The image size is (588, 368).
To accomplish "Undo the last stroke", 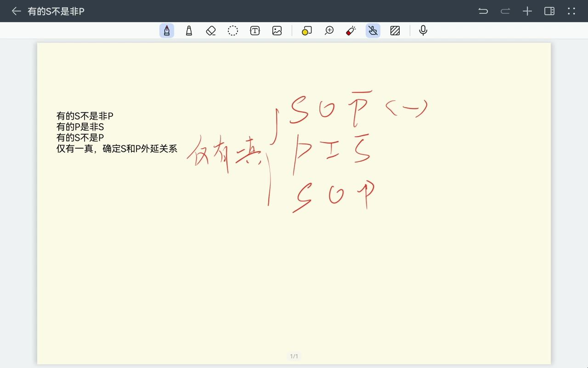I will [483, 11].
